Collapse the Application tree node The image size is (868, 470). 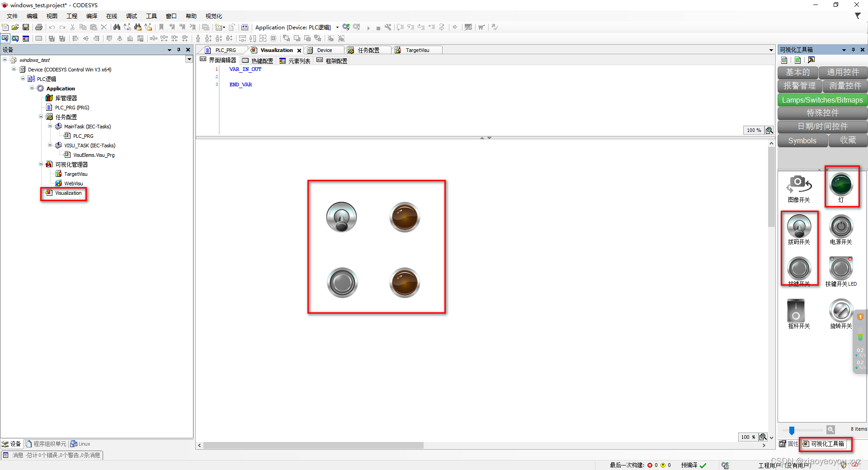click(x=32, y=88)
